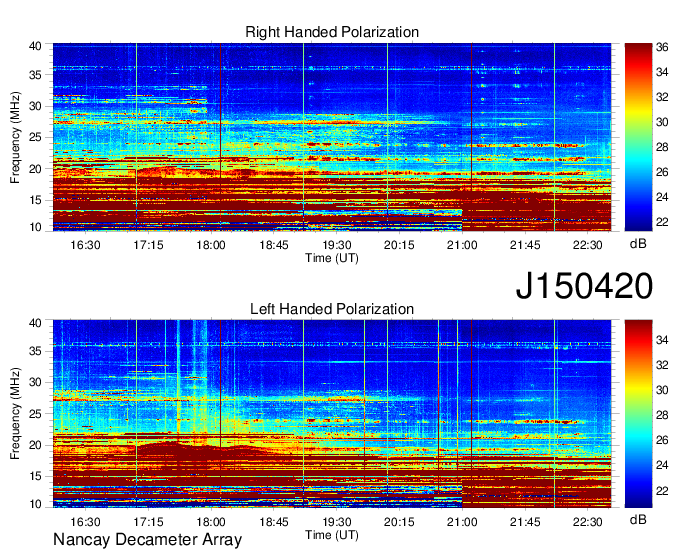Click the 21:45 time tick on Left Handed plot
The height and width of the screenshot is (552, 680).
click(525, 522)
